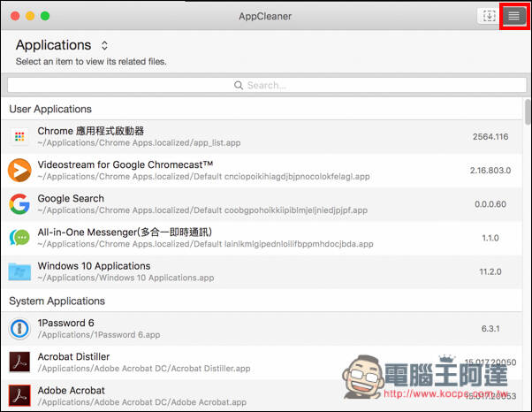Screen dimensions: 532x412
Task: Click the drop-zone toolbar icon
Action: coord(489,16)
